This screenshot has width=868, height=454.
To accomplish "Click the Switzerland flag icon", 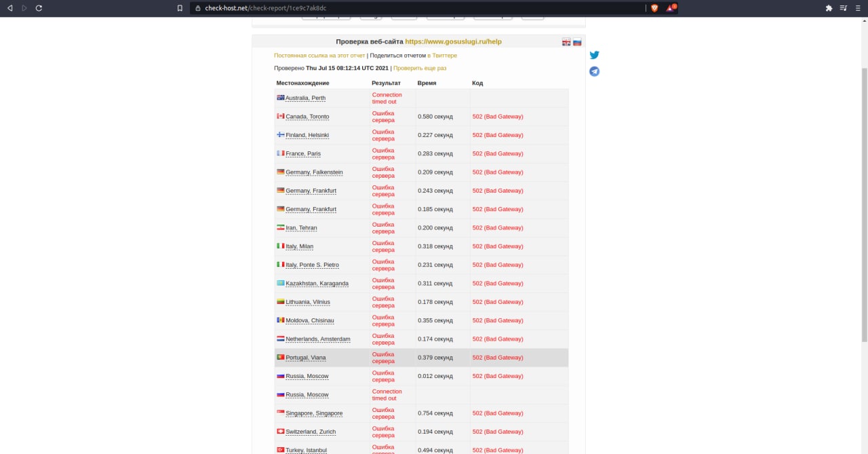I will click(x=281, y=431).
